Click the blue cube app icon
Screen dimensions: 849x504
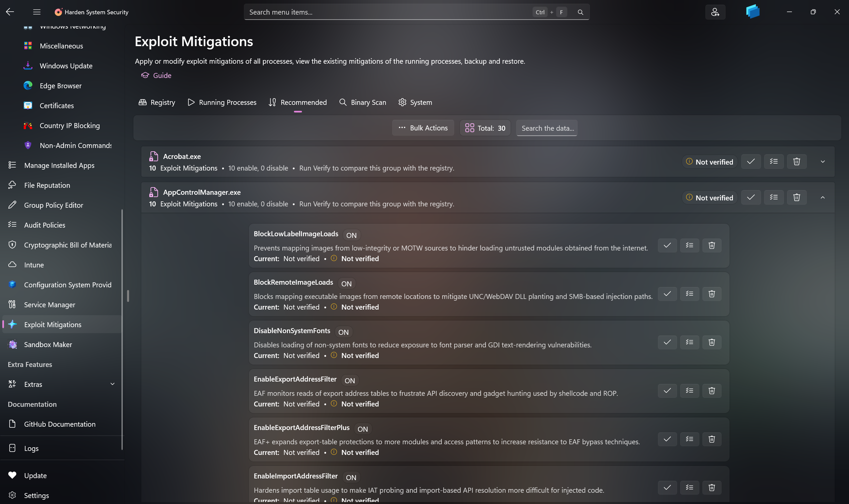[752, 12]
